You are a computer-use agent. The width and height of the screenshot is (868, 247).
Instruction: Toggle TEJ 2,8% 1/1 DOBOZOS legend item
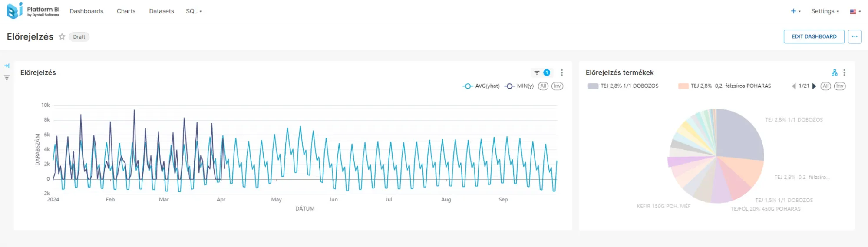623,86
